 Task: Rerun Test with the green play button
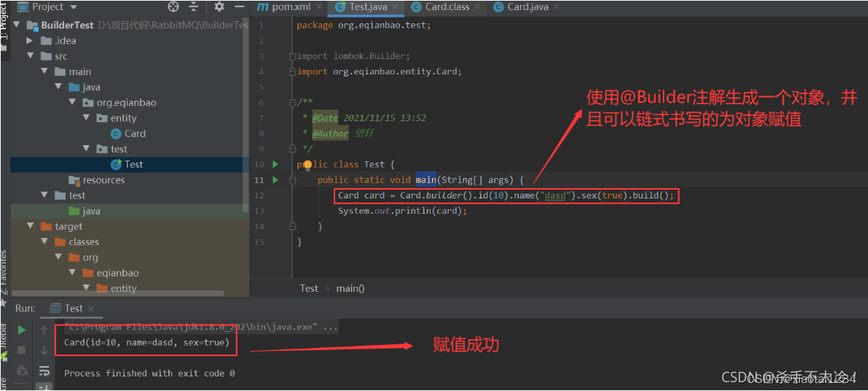22,330
